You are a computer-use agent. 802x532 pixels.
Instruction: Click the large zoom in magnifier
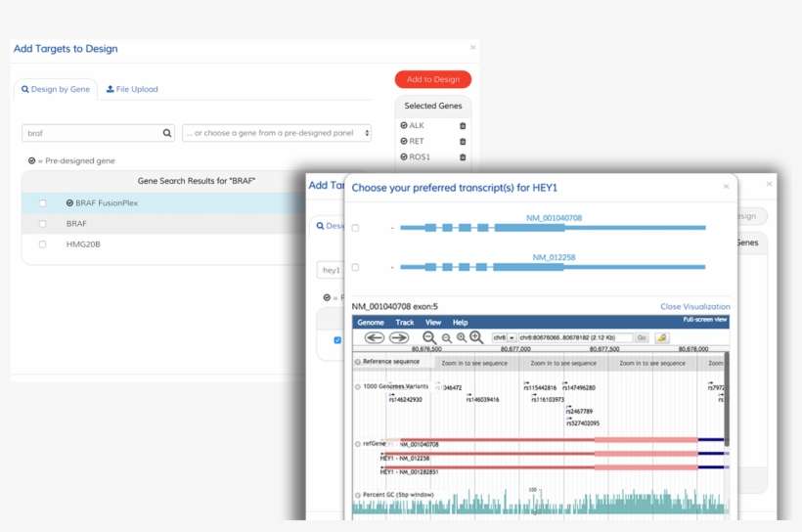coord(476,337)
